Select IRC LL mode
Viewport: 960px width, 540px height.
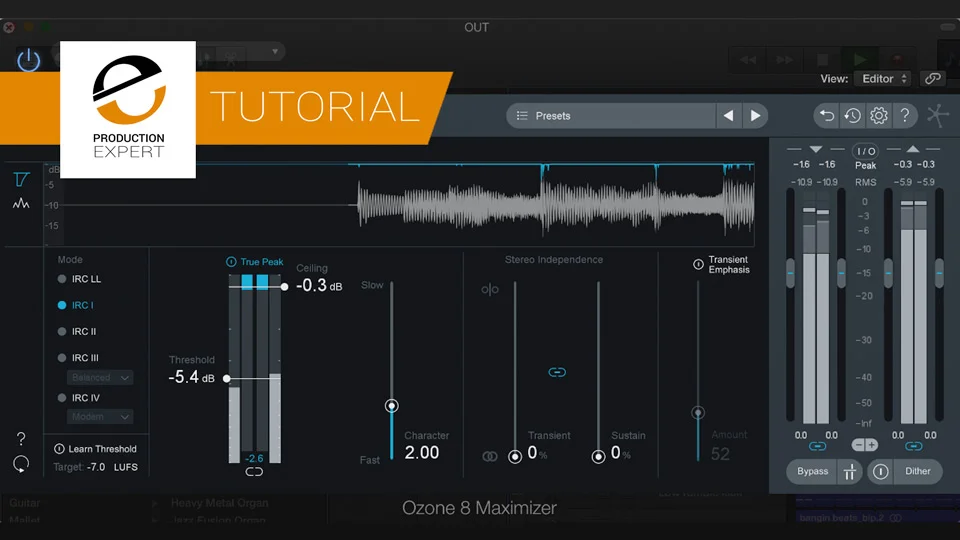(x=79, y=279)
